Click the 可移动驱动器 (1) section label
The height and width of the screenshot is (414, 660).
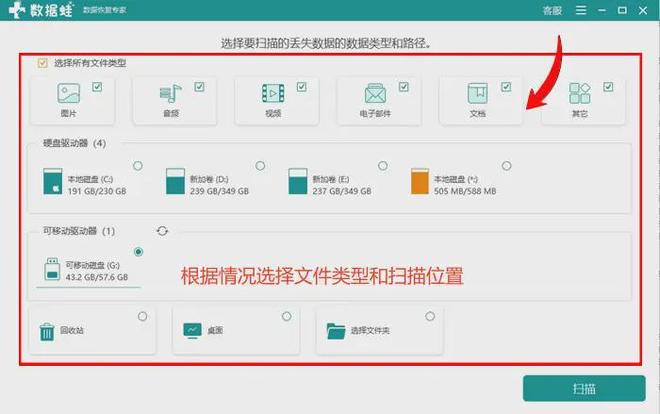(79, 231)
